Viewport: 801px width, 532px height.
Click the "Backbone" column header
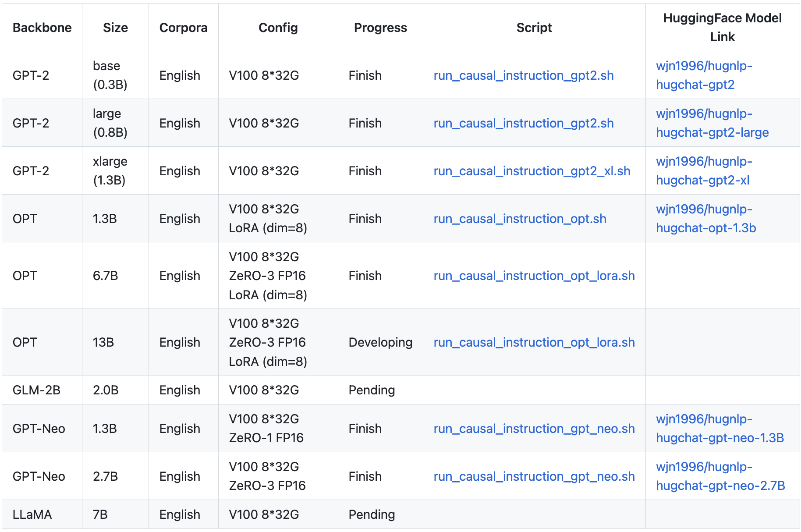click(x=42, y=28)
